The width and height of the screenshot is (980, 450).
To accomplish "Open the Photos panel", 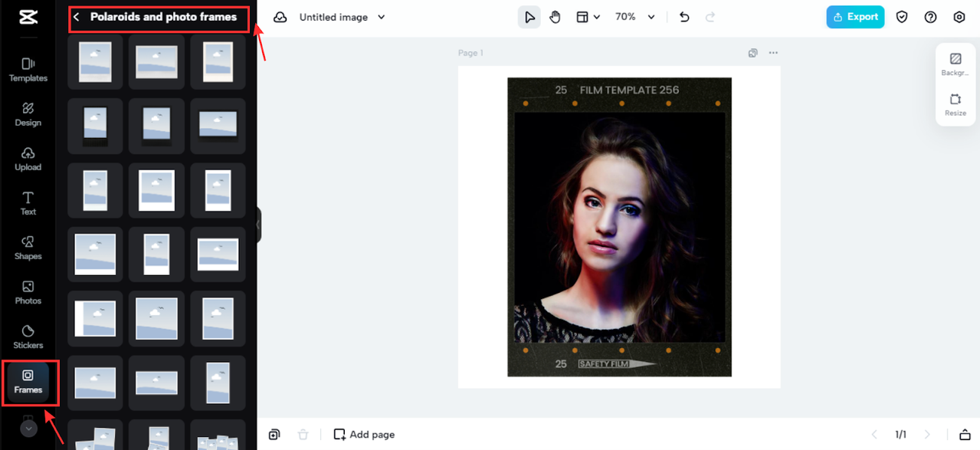I will [x=28, y=292].
